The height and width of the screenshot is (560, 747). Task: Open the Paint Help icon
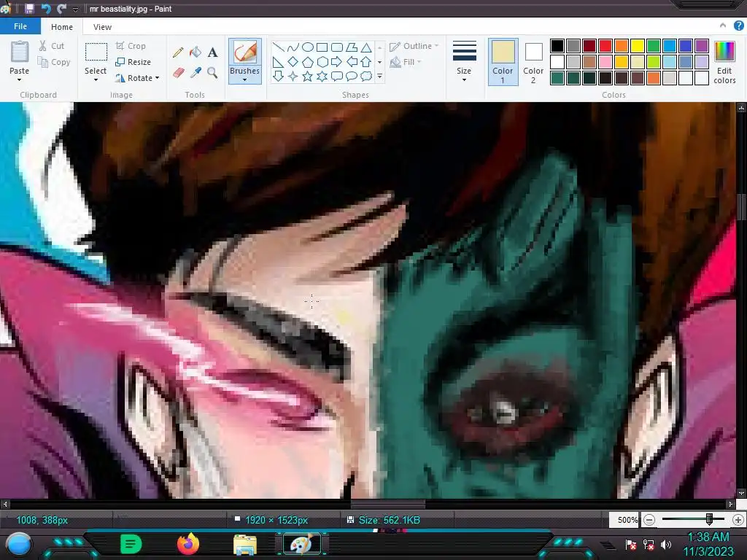739,26
